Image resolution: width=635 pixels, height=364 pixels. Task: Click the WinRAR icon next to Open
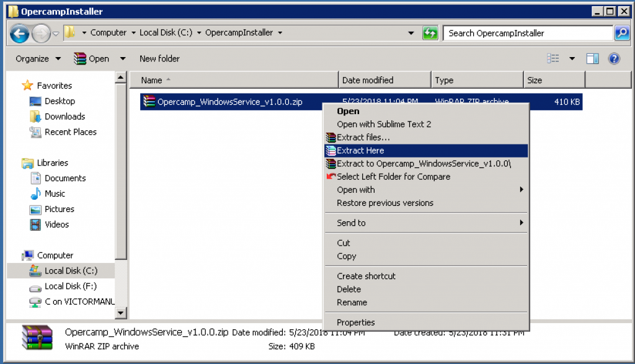pyautogui.click(x=80, y=59)
